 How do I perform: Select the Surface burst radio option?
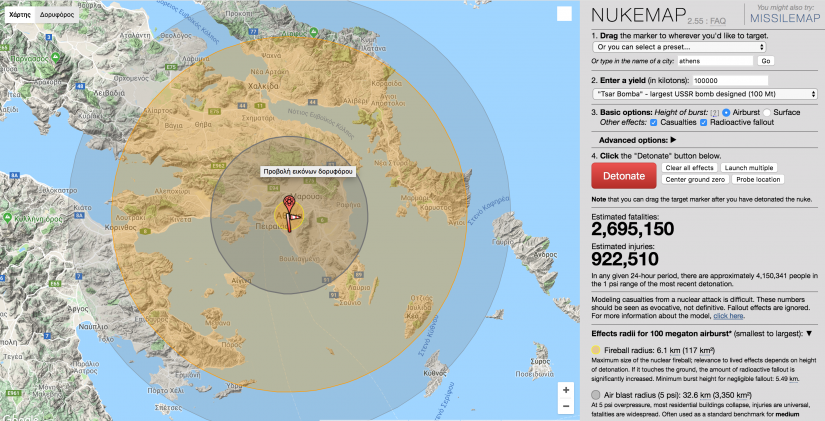click(x=768, y=112)
